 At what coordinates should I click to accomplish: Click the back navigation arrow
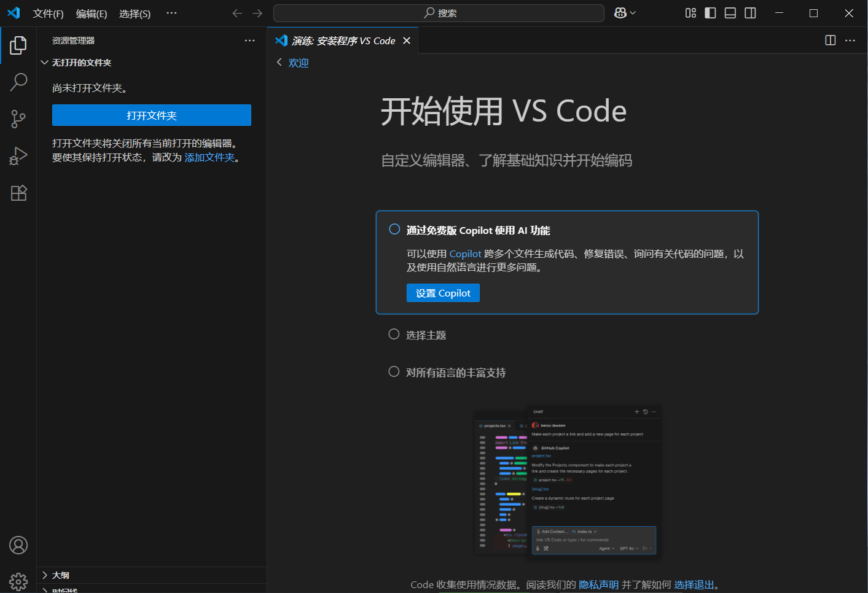(x=237, y=12)
